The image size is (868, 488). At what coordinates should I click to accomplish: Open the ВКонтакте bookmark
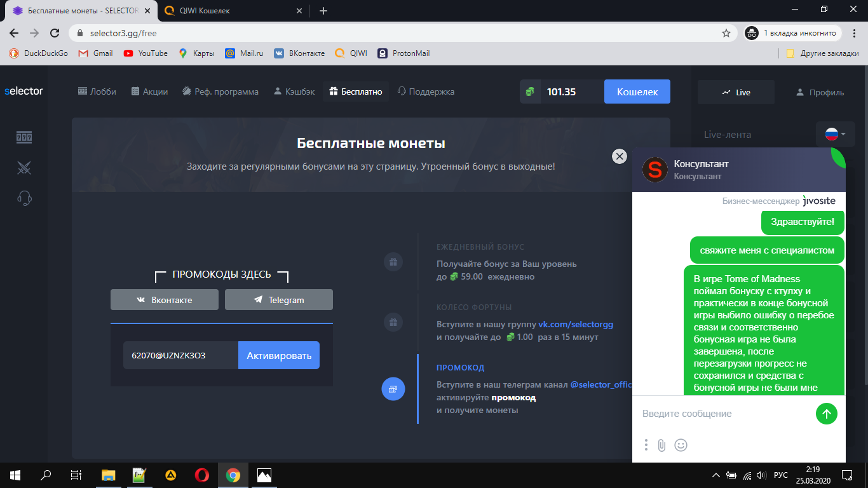[299, 53]
